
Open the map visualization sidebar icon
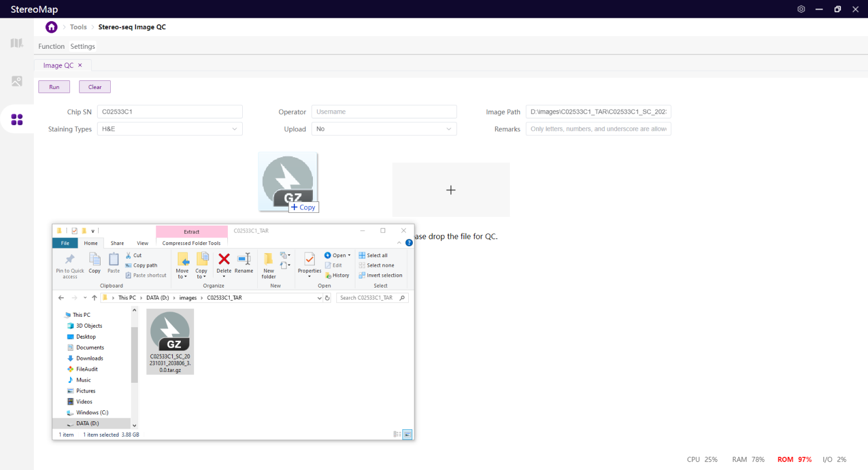click(17, 43)
